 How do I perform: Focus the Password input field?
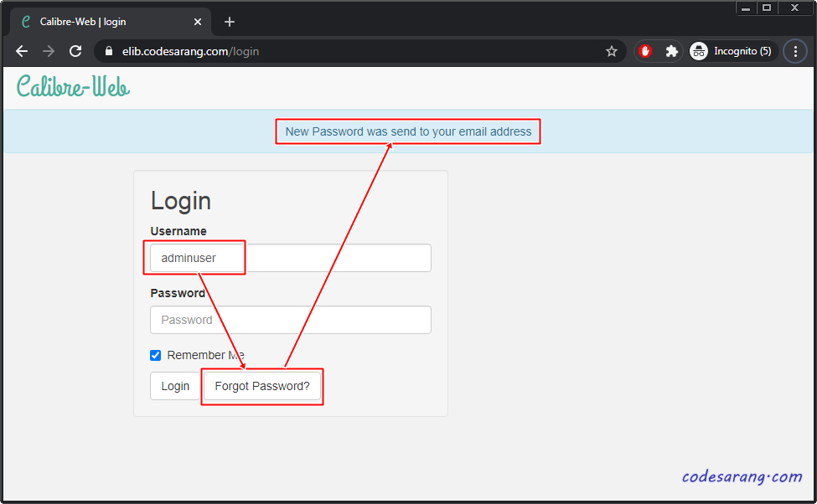pyautogui.click(x=290, y=320)
